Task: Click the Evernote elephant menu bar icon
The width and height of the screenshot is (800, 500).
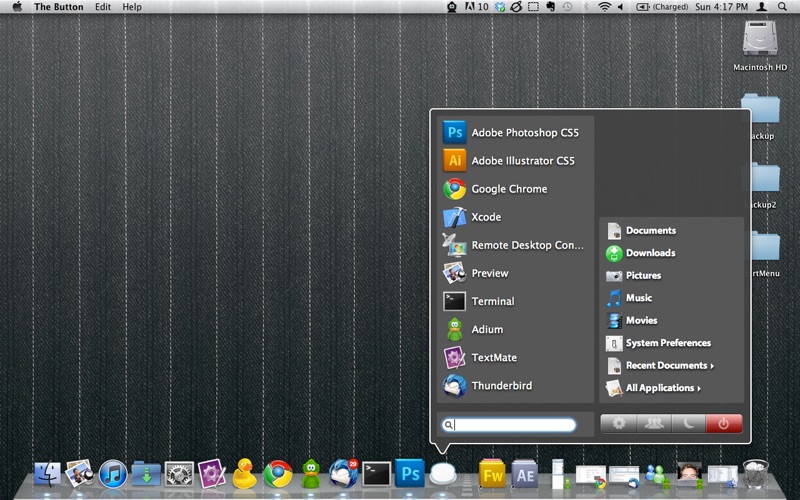Action: pyautogui.click(x=551, y=7)
